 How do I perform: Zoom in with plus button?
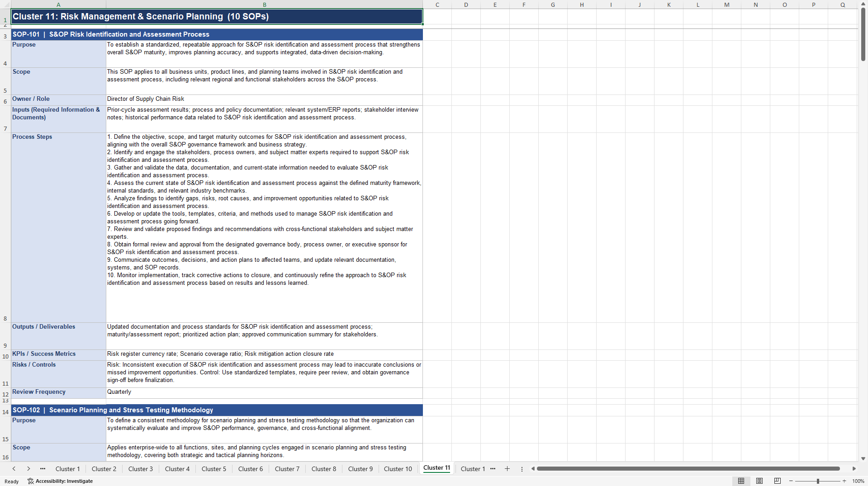844,481
